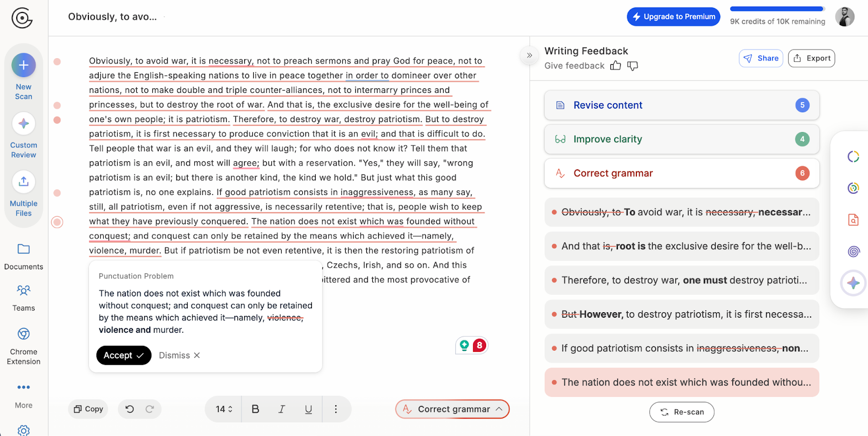Click the green plus icon badge with 8 issues
The image size is (868, 436).
(x=471, y=345)
